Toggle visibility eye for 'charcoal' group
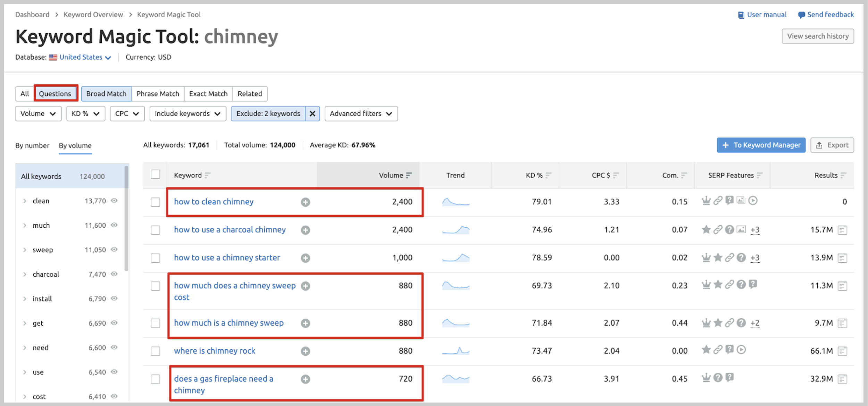This screenshot has width=868, height=406. point(114,274)
